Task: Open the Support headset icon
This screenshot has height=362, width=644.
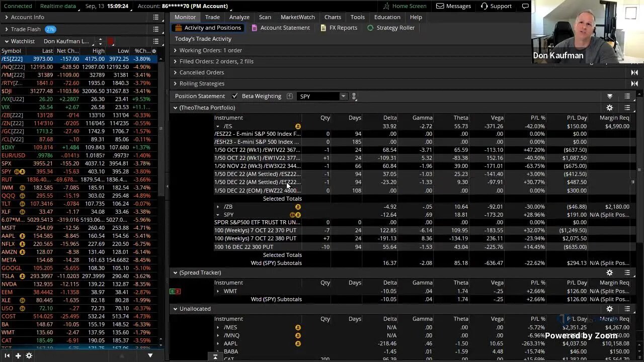Action: pos(484,6)
